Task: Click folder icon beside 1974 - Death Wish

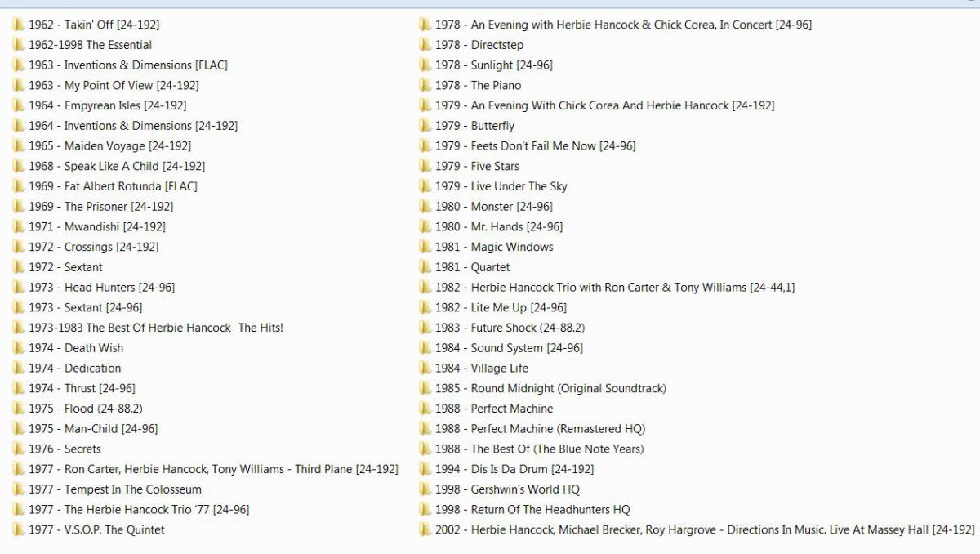Action: click(18, 348)
